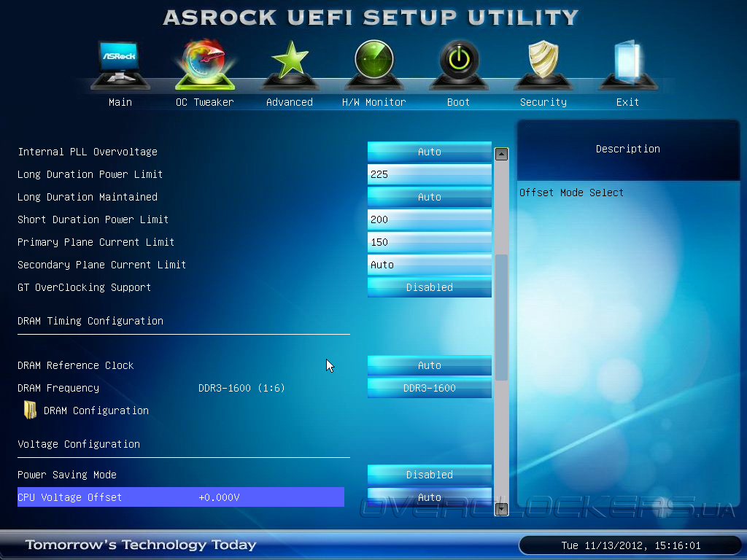Click the scrollbar down arrow
Image resolution: width=747 pixels, height=560 pixels.
click(501, 509)
